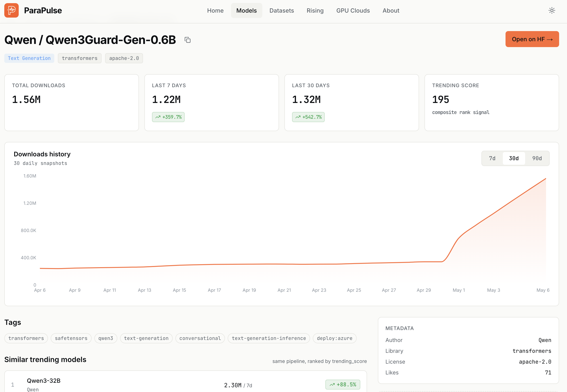The image size is (567, 392).
Task: Click the Library value transformers in Metadata
Action: [x=532, y=351]
